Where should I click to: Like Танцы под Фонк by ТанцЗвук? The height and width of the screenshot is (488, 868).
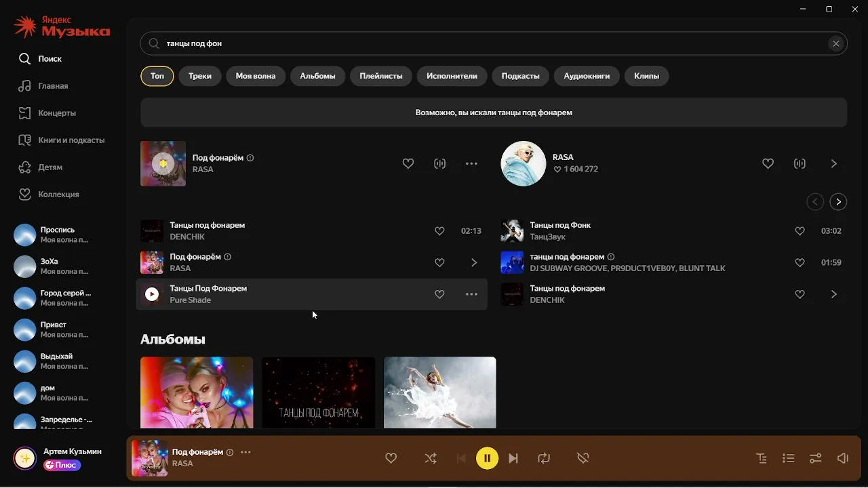(800, 231)
